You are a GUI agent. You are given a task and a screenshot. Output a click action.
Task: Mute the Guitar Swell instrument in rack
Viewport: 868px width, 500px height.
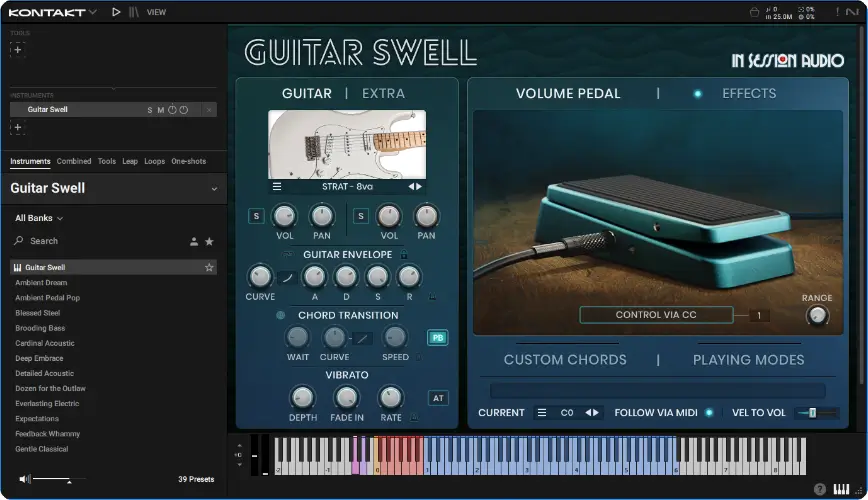pyautogui.click(x=161, y=110)
